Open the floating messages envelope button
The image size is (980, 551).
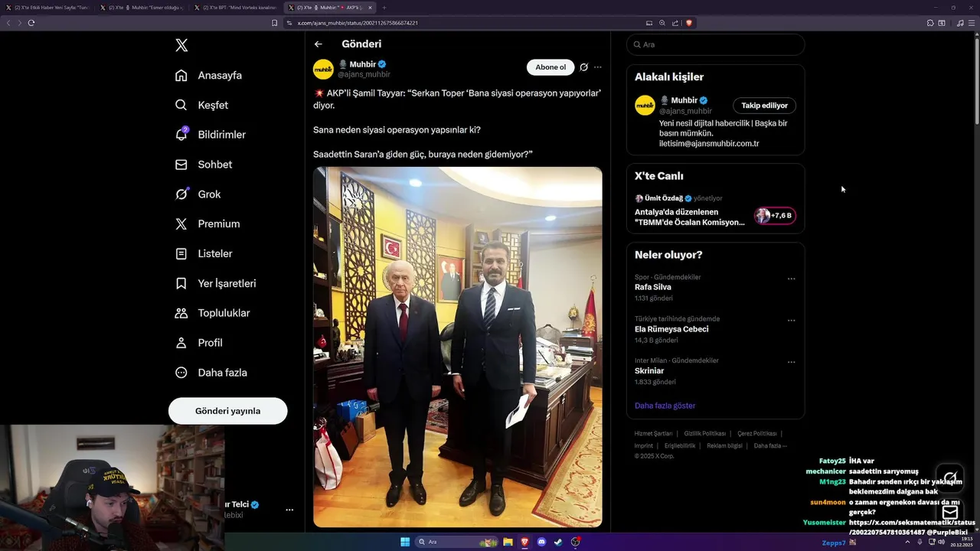(950, 513)
